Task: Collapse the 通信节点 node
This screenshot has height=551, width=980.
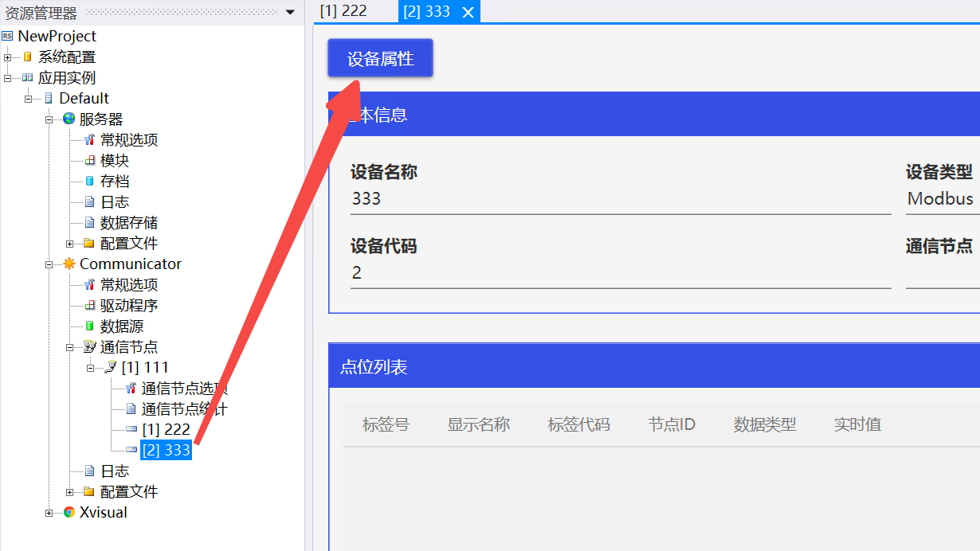Action: tap(70, 347)
